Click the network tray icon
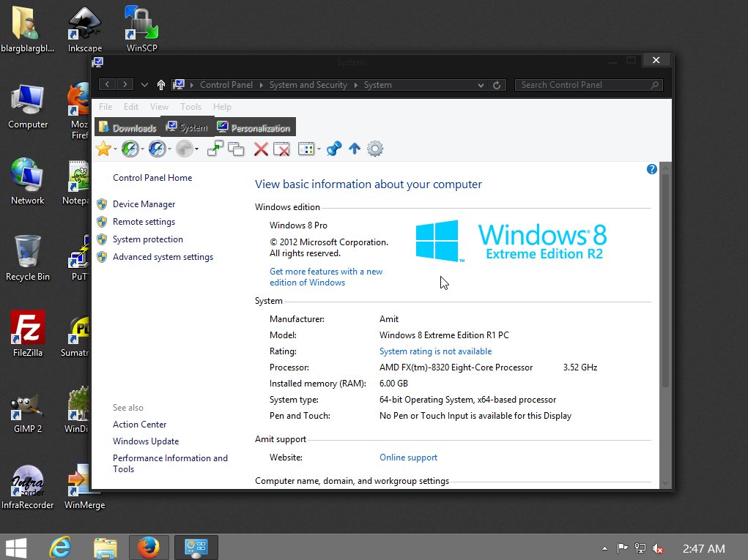Viewport: 748px width, 560px height. [640, 548]
